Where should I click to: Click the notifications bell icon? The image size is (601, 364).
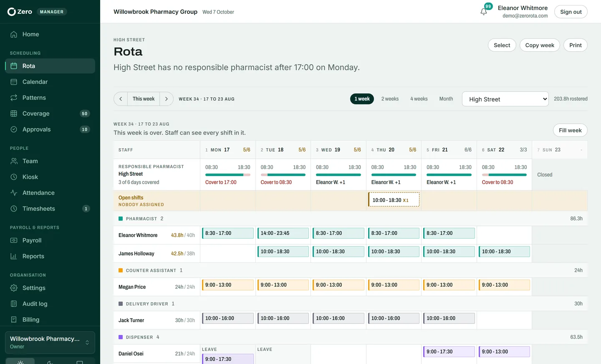point(484,12)
